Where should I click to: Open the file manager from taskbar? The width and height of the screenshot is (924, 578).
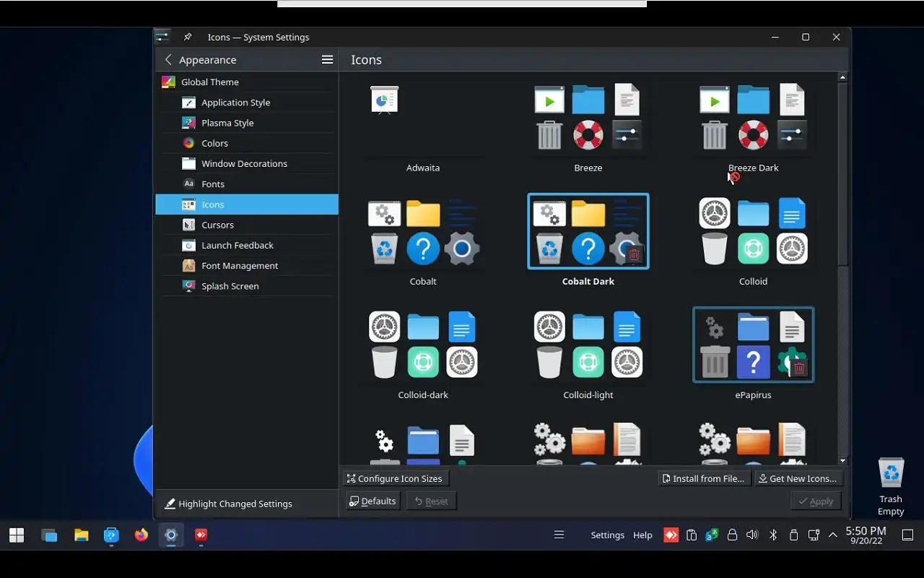pos(82,535)
